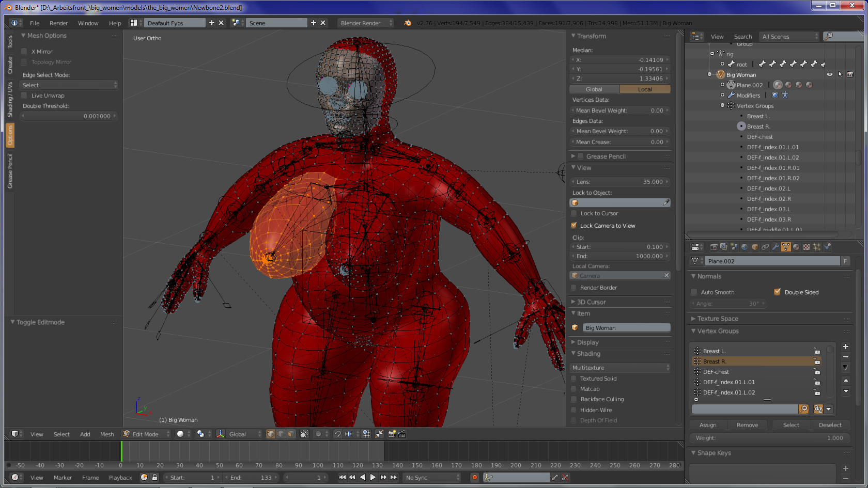Image resolution: width=868 pixels, height=488 pixels.
Task: Expand the Texture Space panel
Action: 693,319
